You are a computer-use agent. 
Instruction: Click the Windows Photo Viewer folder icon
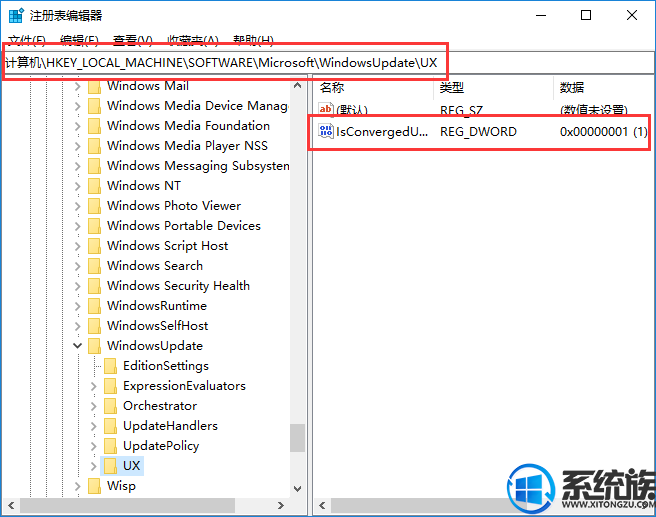95,206
